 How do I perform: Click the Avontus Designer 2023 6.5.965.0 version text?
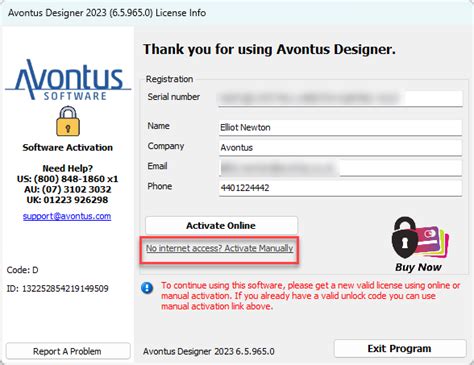(209, 352)
